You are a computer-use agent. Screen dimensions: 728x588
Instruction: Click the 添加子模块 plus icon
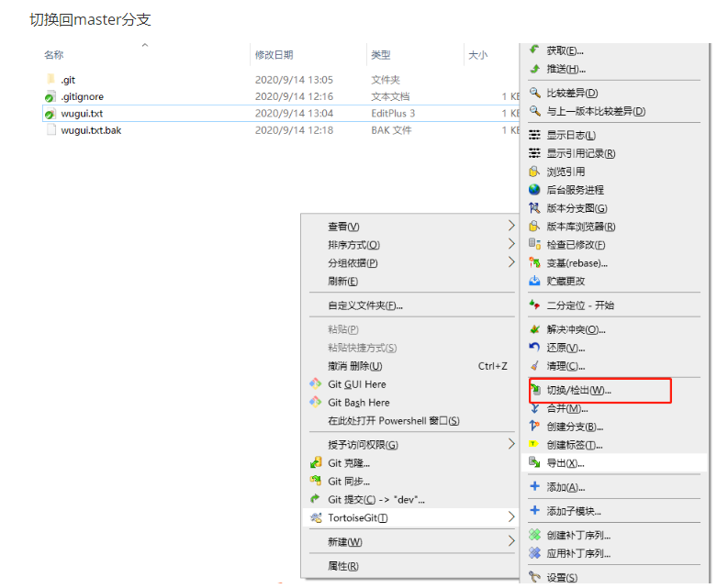(x=534, y=511)
